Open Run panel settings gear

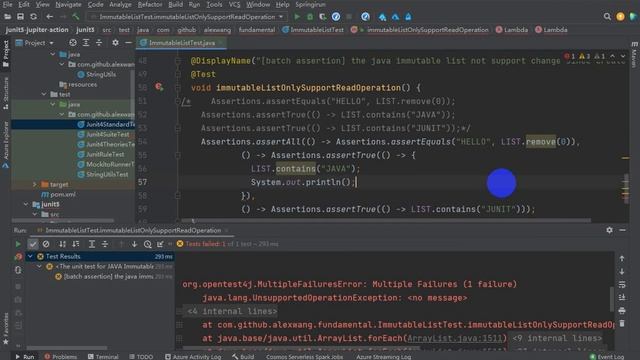point(609,230)
